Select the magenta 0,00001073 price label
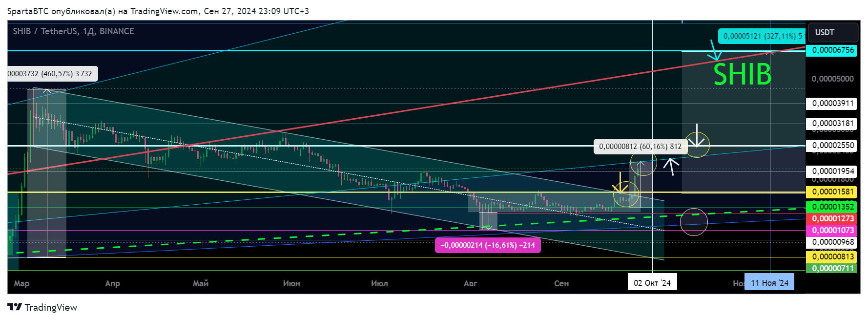The height and width of the screenshot is (320, 868). coord(831,231)
